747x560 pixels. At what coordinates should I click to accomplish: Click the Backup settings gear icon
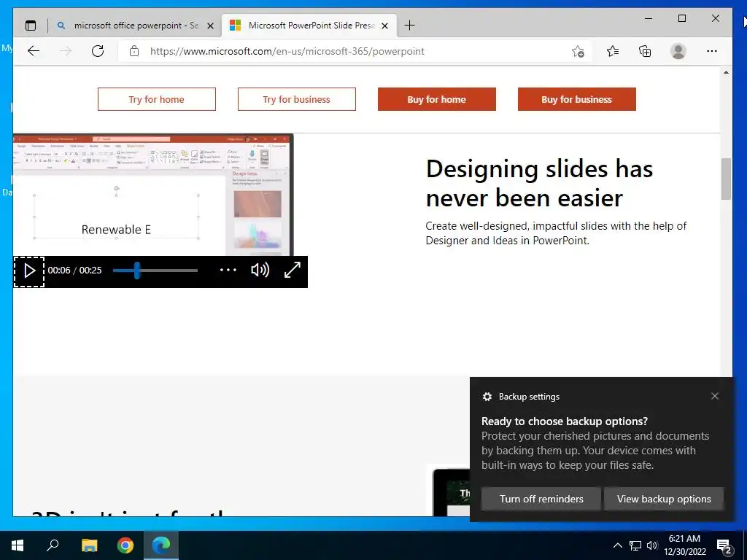pyautogui.click(x=487, y=396)
